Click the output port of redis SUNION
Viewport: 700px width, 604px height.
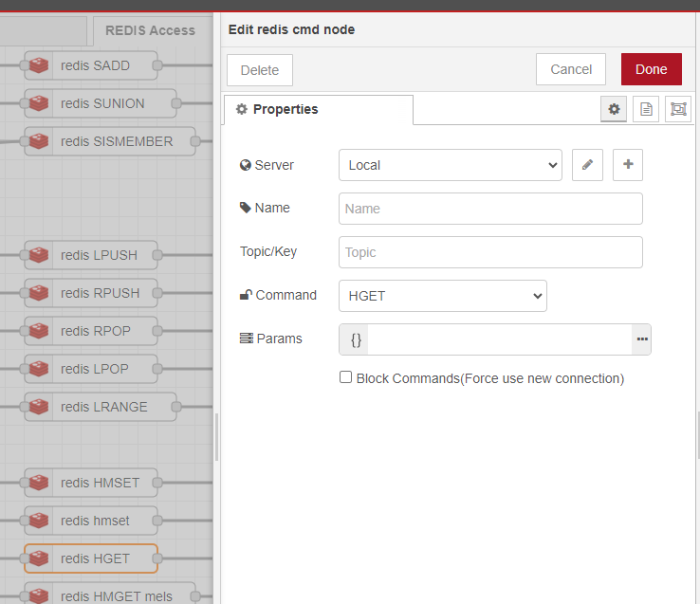point(176,103)
